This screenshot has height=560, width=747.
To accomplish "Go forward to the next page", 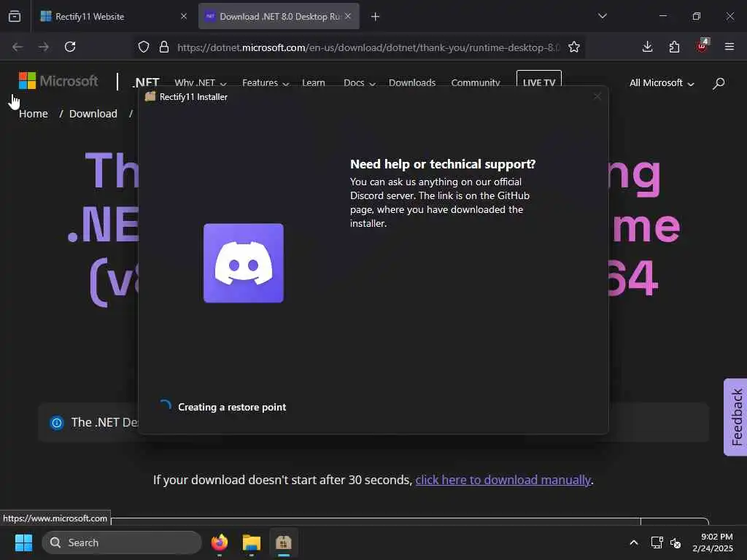I will [44, 47].
